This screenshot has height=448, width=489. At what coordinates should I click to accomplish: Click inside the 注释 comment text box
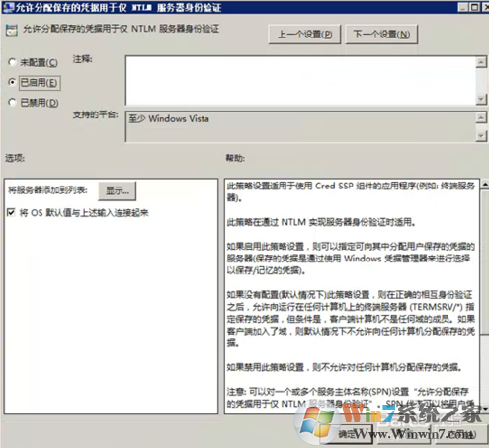click(x=300, y=81)
